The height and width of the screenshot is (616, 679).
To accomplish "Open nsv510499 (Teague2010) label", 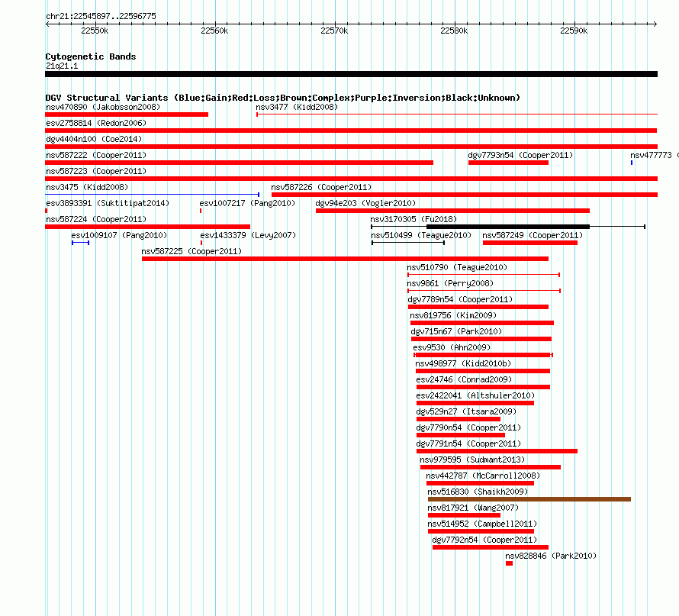I will coord(421,235).
